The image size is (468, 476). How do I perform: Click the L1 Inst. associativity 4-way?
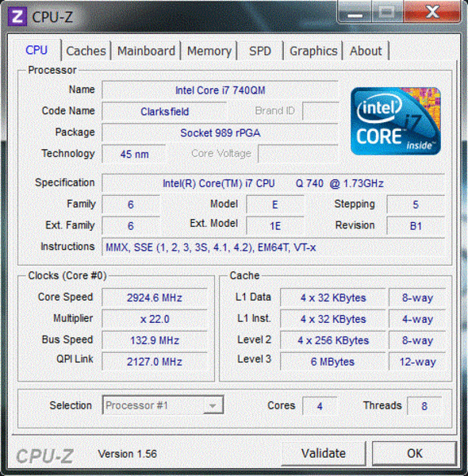click(417, 319)
